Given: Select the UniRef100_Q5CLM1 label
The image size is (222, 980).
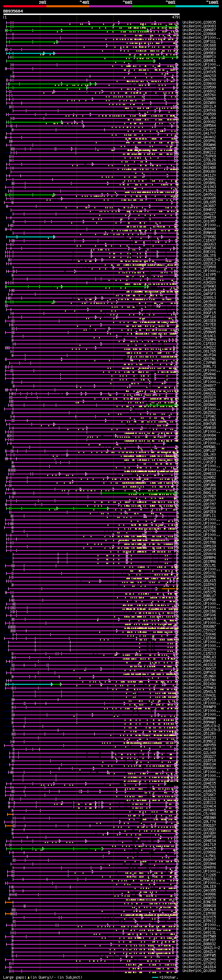Looking at the screenshot, I should tap(199, 565).
